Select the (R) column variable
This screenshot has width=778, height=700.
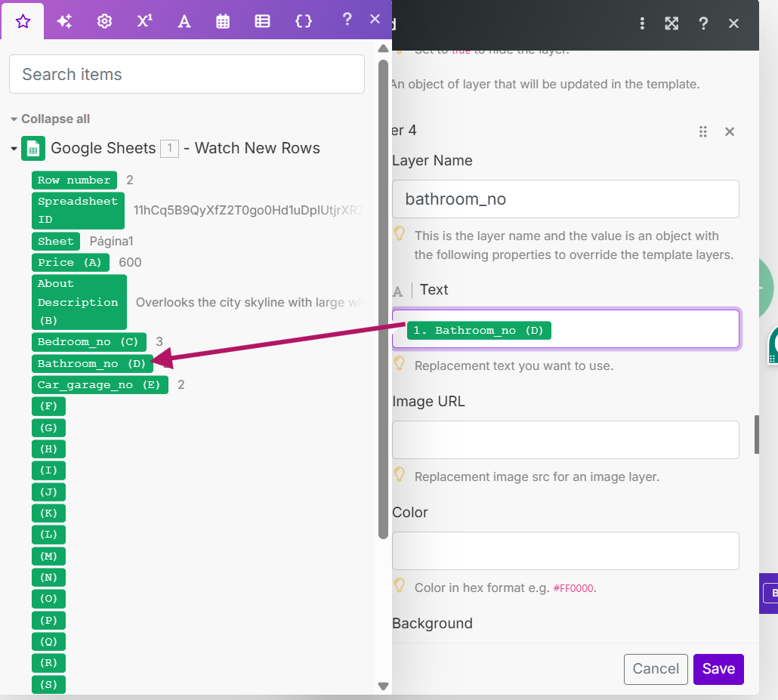coord(48,663)
